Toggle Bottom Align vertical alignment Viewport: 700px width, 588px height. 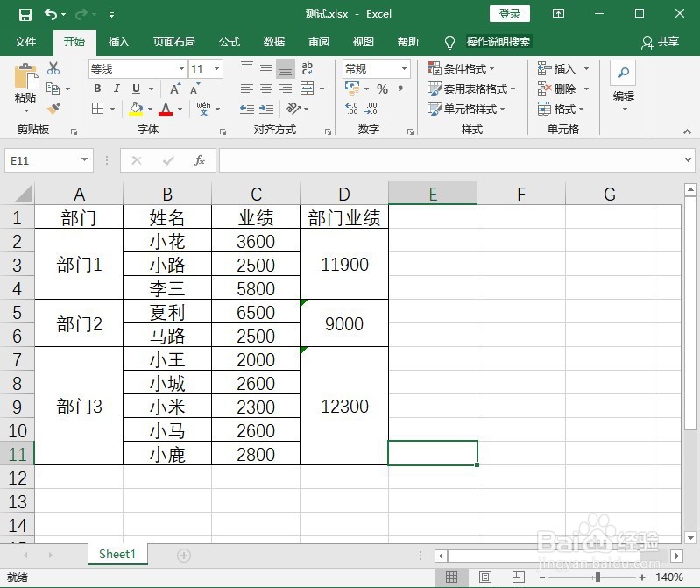[x=286, y=68]
